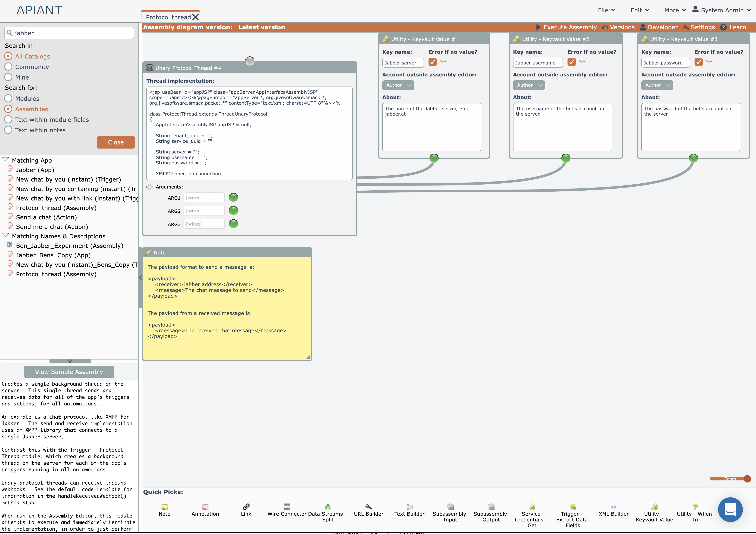Click the Zoom slider handle
Viewport: 756px width, 534px height.
coord(747,479)
